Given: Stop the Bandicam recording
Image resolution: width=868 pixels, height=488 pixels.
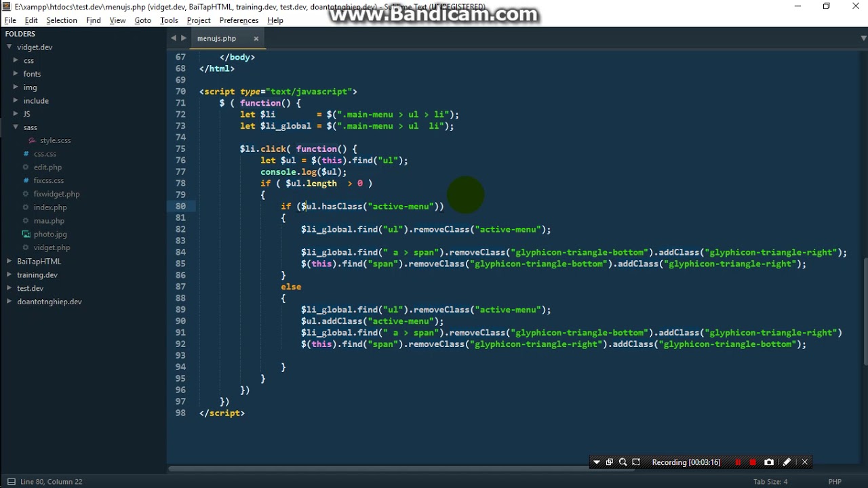Looking at the screenshot, I should point(753,462).
